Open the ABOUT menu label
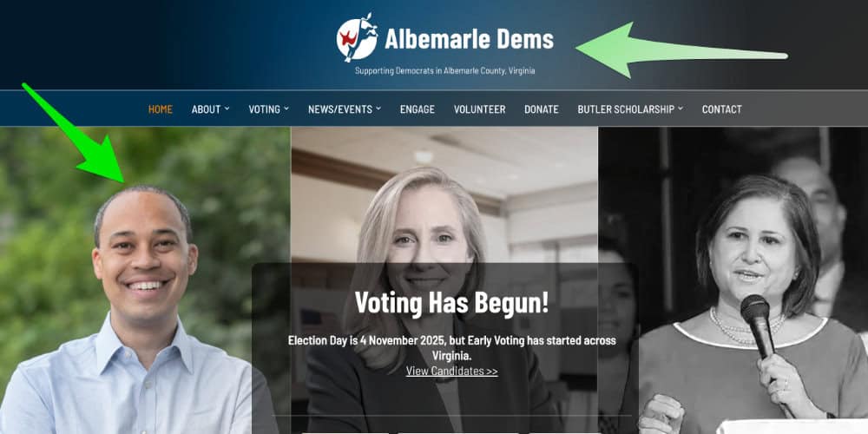 pyautogui.click(x=206, y=109)
